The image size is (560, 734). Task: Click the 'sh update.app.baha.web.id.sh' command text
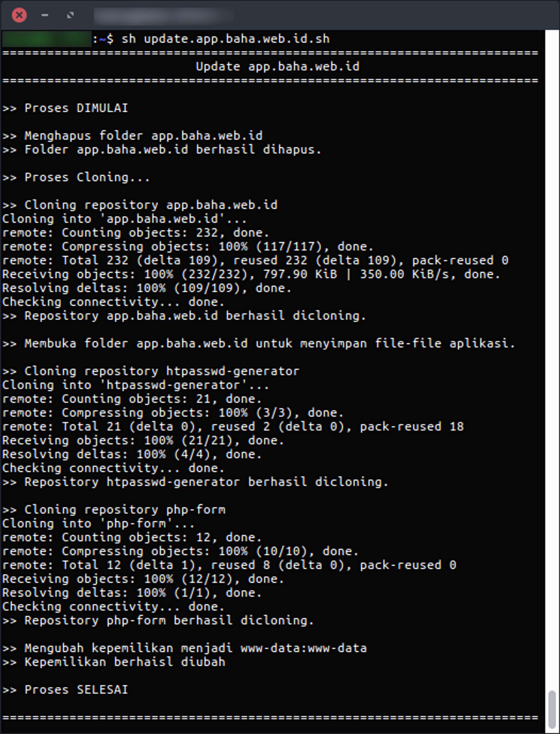[225, 39]
